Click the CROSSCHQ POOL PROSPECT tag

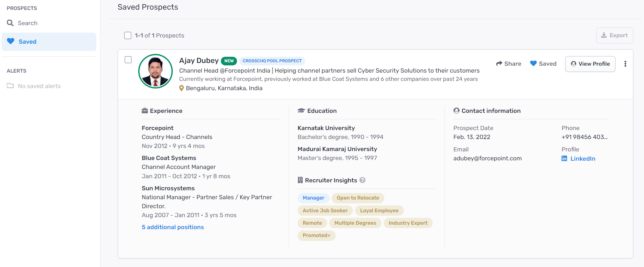coord(272,61)
